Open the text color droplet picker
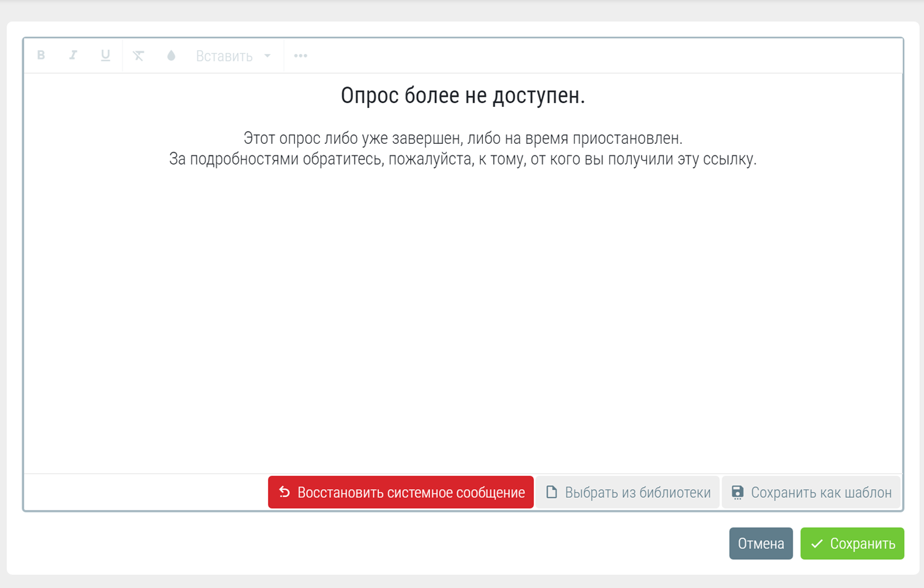 click(171, 55)
